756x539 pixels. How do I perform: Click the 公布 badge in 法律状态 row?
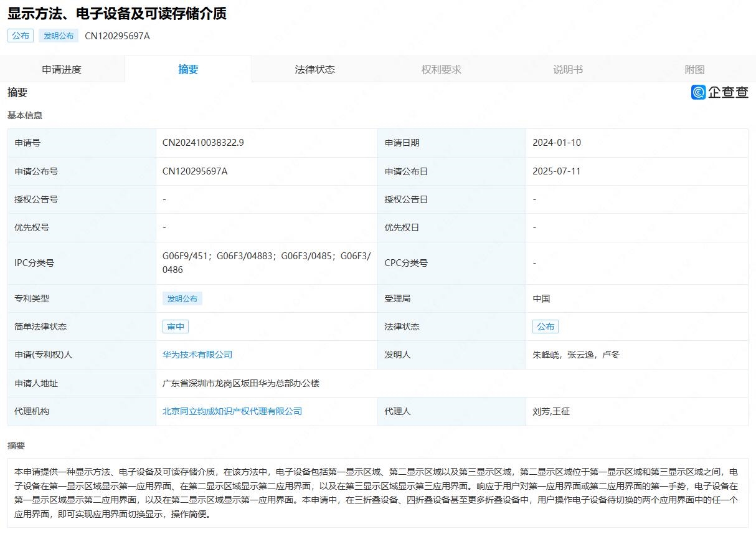(545, 327)
